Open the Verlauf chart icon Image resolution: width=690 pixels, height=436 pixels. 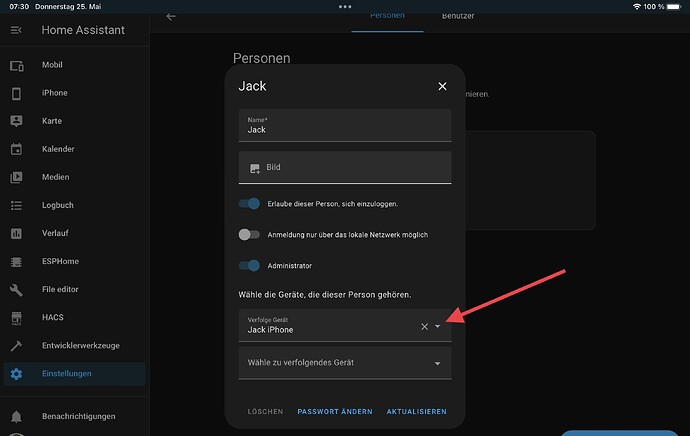16,233
